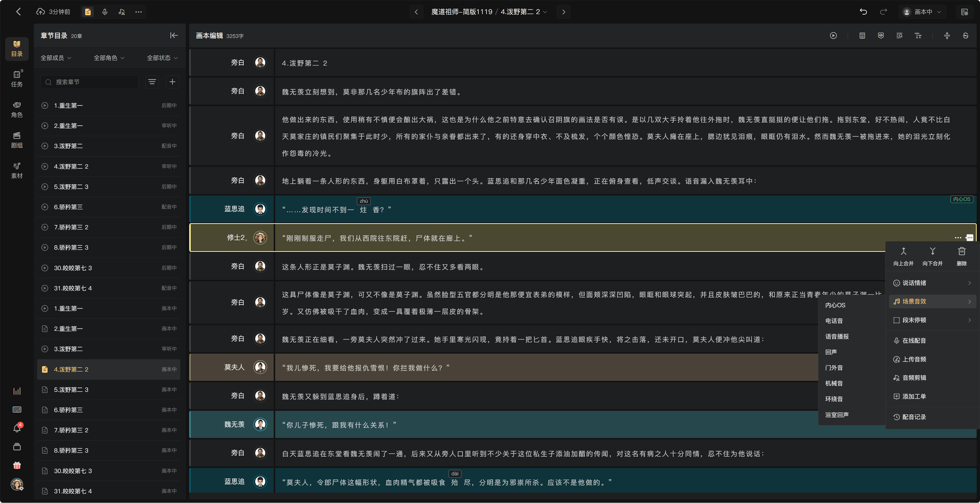Viewport: 980px width, 503px height.
Task: Play chapter 1.重生第一 with its play icon
Action: 44,106
